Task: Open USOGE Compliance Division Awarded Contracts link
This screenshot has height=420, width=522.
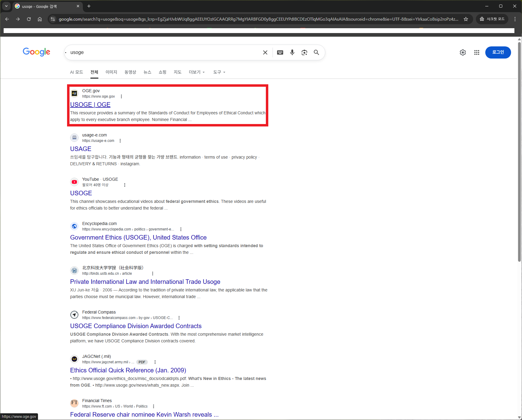Action: 136,326
